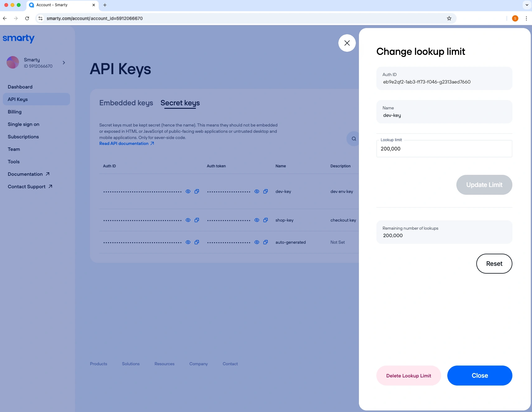The width and height of the screenshot is (532, 412).
Task: Copy the shop-key Auth token
Action: (x=266, y=220)
